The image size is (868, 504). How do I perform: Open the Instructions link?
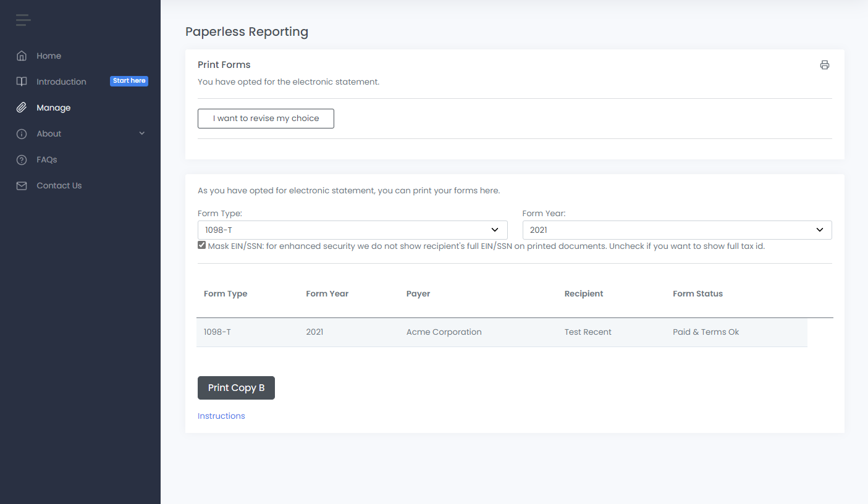pyautogui.click(x=221, y=416)
